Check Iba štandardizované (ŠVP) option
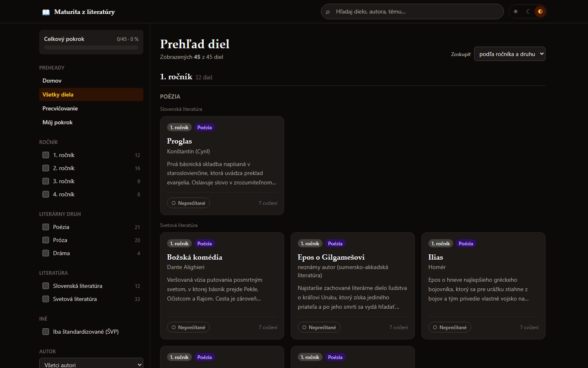Image resolution: width=588 pixels, height=368 pixels. coord(46,332)
